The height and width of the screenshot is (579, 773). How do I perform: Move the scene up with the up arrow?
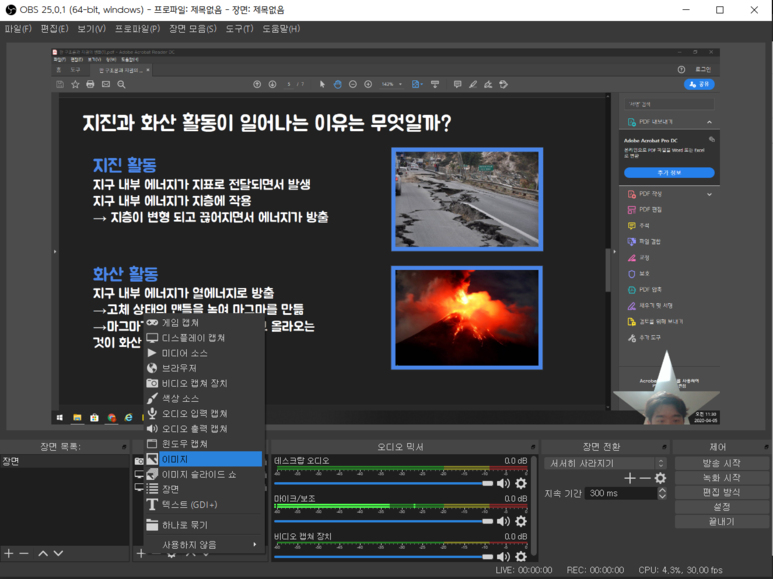click(43, 553)
